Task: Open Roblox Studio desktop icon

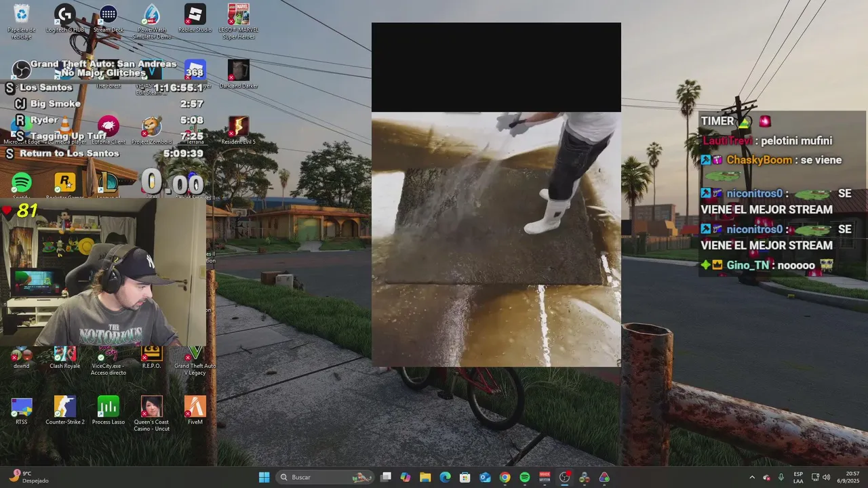Action: [x=195, y=19]
